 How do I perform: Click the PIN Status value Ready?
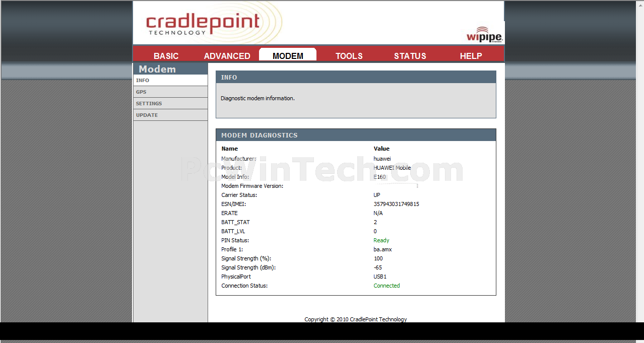(381, 240)
